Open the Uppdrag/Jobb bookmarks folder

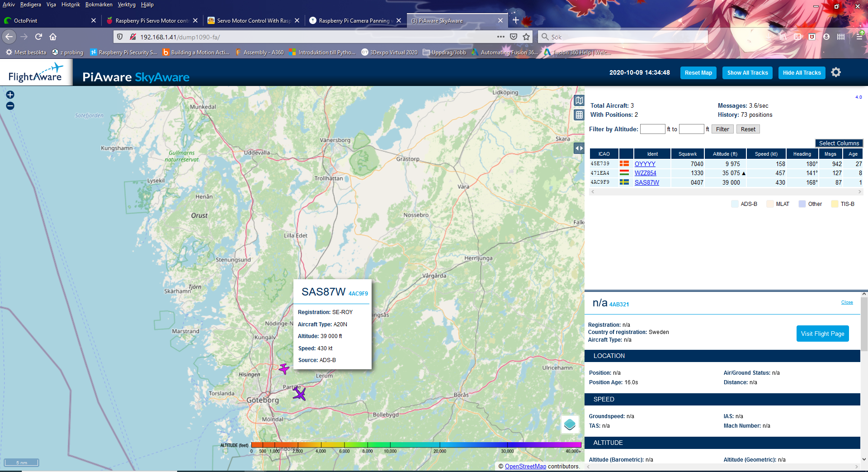tap(444, 52)
